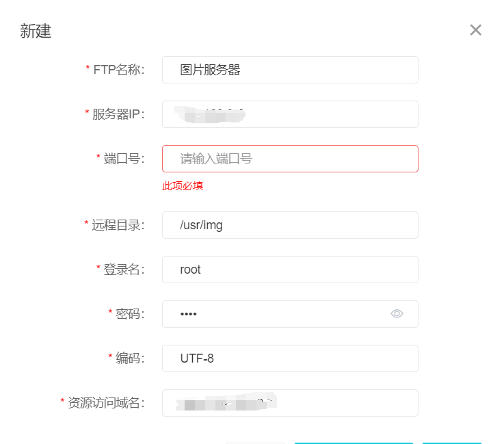Viewport: 504px width, 444px height.
Task: Click the 编码 field label
Action: tap(130, 358)
